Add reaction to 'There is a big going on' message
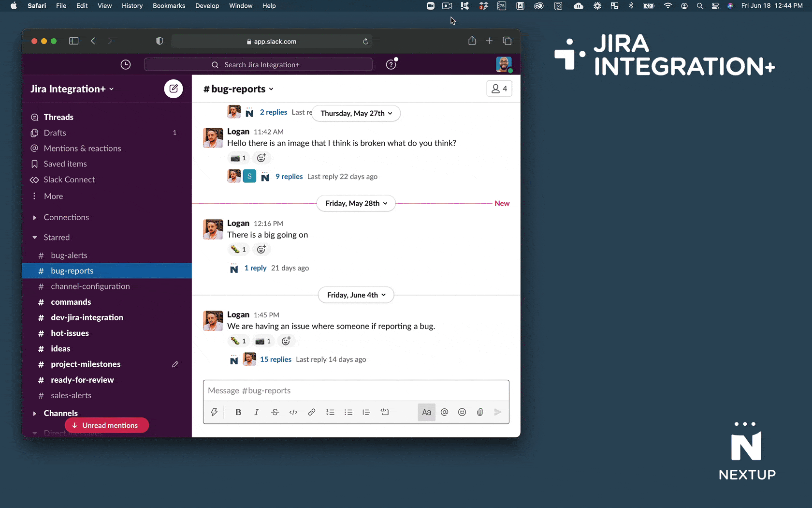Image resolution: width=812 pixels, height=508 pixels. (x=261, y=249)
